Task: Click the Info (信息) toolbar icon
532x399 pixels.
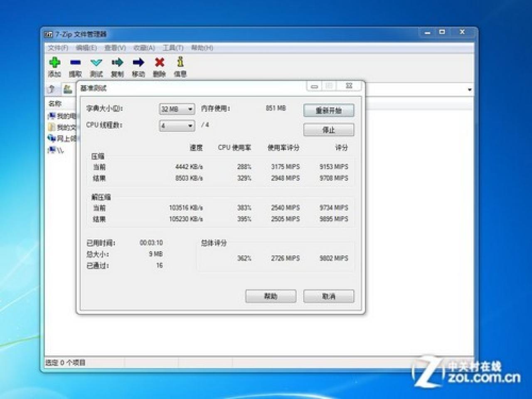Action: (x=180, y=62)
